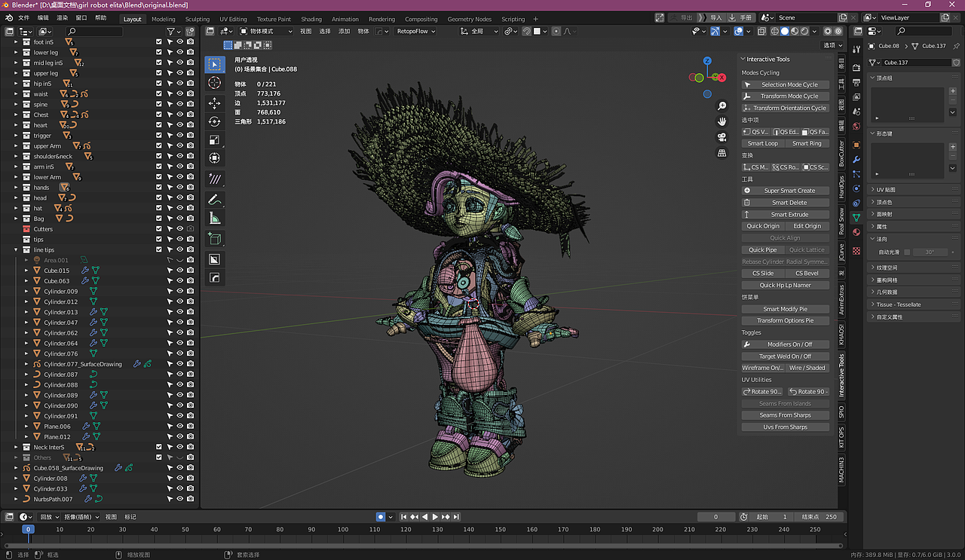965x560 pixels.
Task: Click frame 100 on the timeline ruler
Action: click(x=343, y=530)
